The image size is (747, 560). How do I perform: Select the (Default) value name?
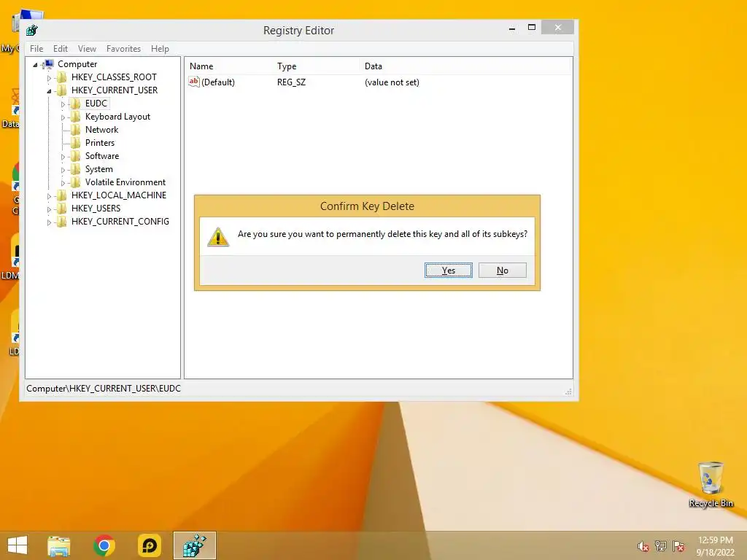coord(218,82)
